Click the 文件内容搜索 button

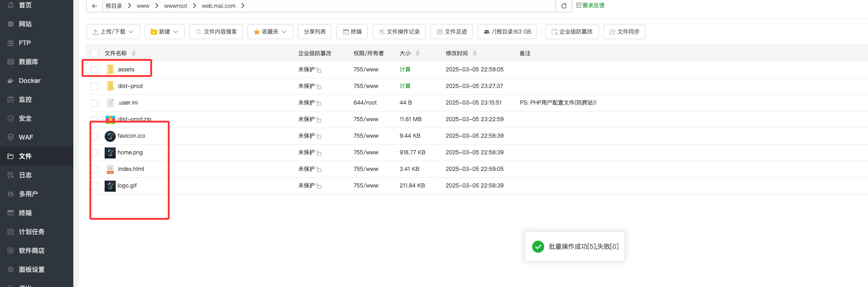216,32
